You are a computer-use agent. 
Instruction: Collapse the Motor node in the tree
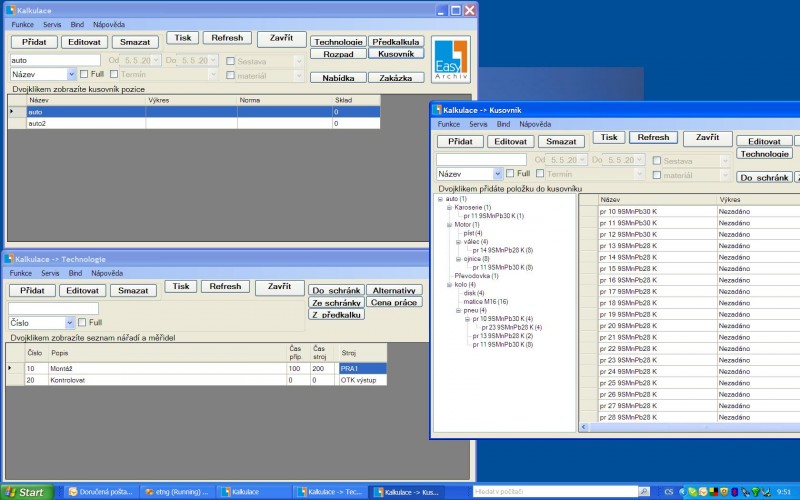coord(449,225)
